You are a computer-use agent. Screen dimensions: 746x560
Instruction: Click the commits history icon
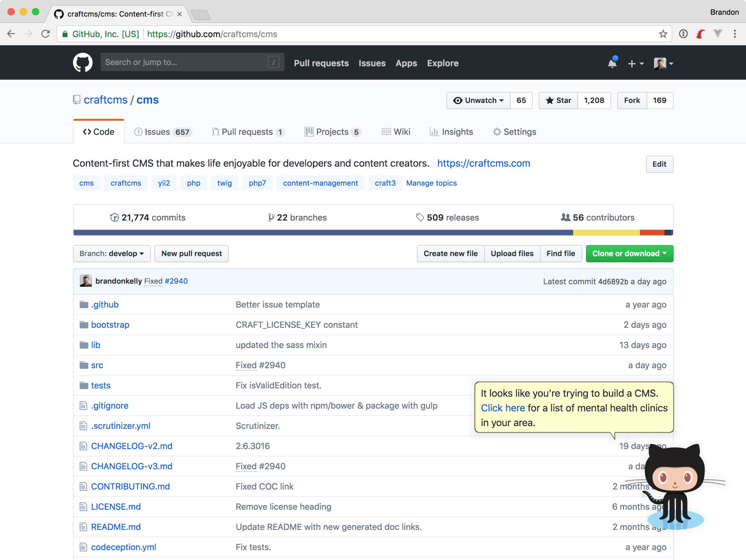[x=114, y=218]
